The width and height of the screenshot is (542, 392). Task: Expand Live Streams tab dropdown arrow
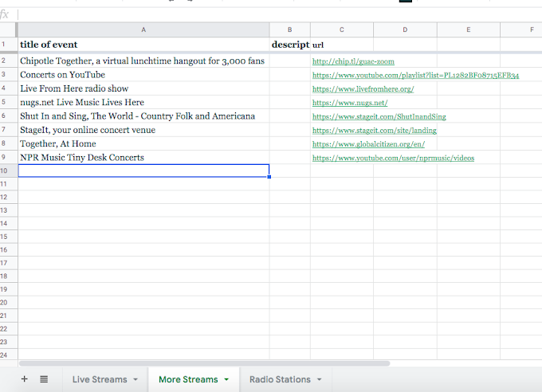(x=135, y=379)
